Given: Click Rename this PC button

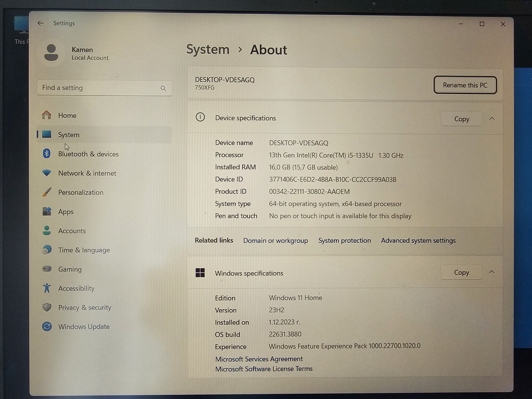Looking at the screenshot, I should tap(465, 85).
